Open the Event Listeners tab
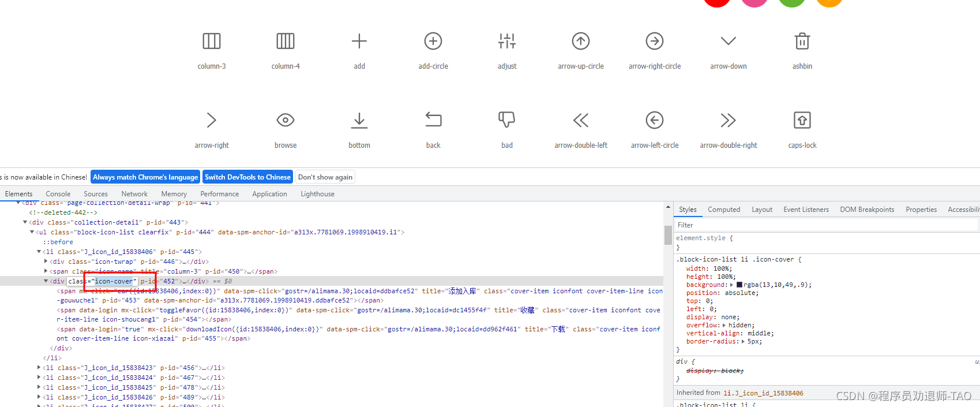This screenshot has width=980, height=407. click(806, 210)
